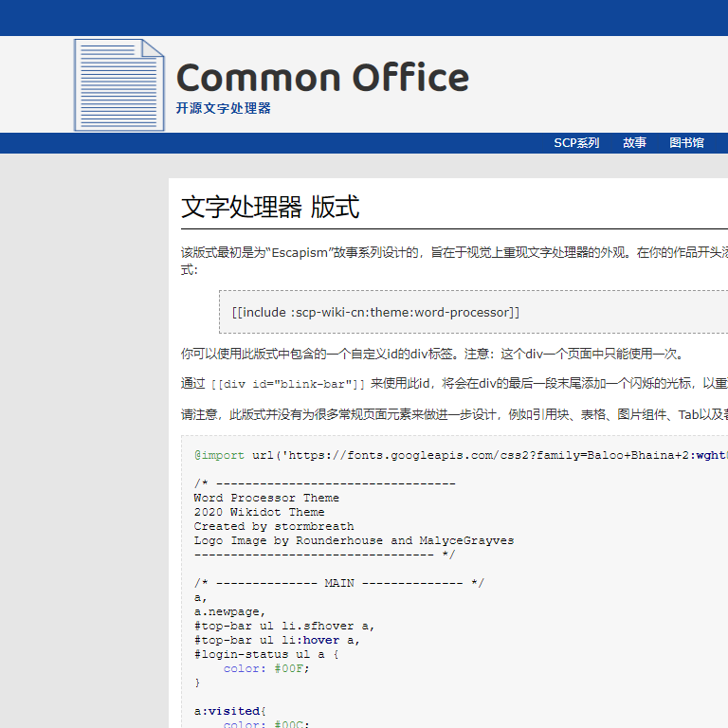Open the 故事 navigation menu

(634, 143)
